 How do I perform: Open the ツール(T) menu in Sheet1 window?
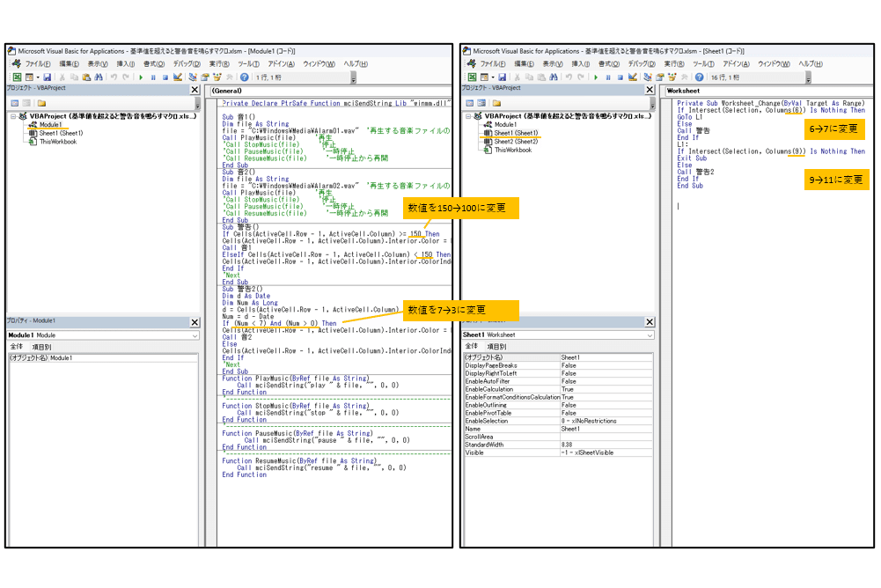(703, 64)
